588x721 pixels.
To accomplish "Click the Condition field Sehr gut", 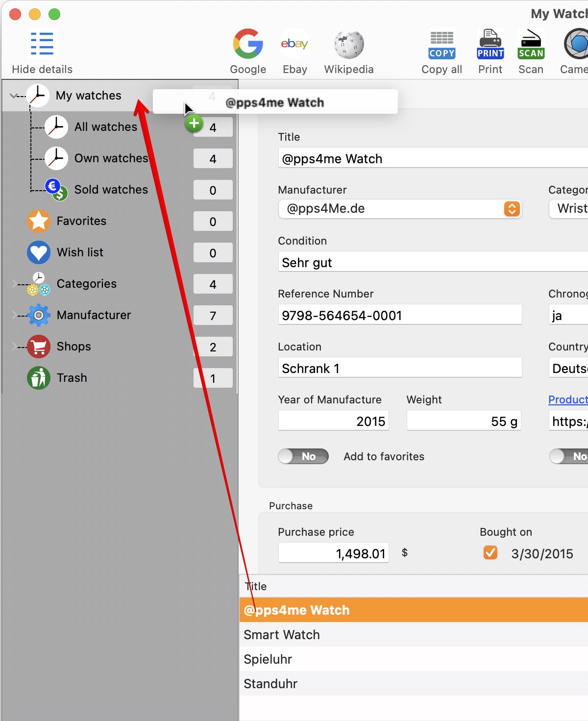I will pyautogui.click(x=433, y=262).
